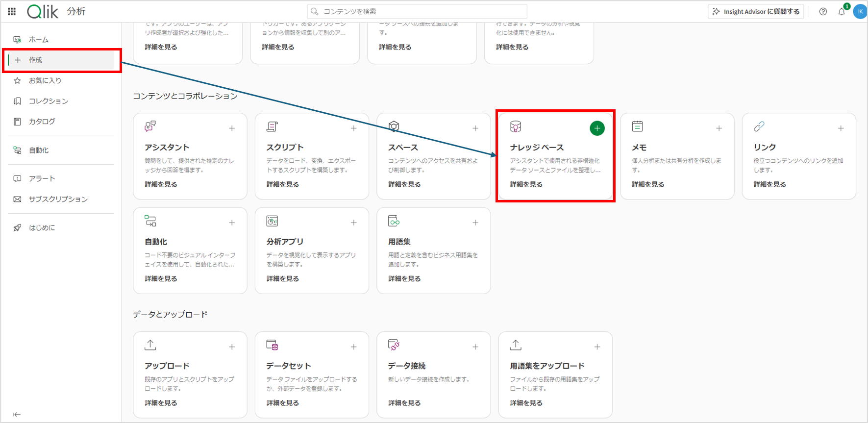Click the user profile avatar
The width and height of the screenshot is (868, 423).
860,12
